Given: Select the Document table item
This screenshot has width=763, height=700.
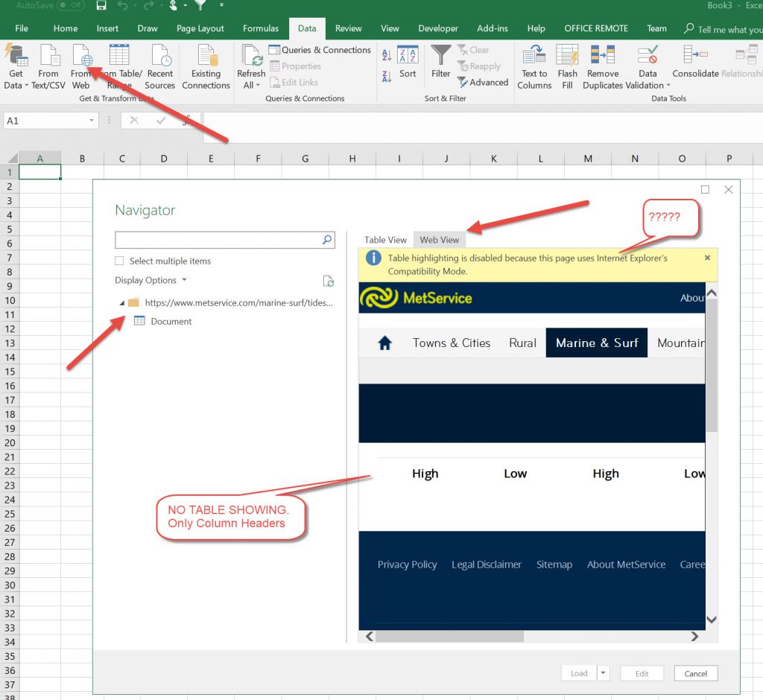Looking at the screenshot, I should click(x=171, y=322).
